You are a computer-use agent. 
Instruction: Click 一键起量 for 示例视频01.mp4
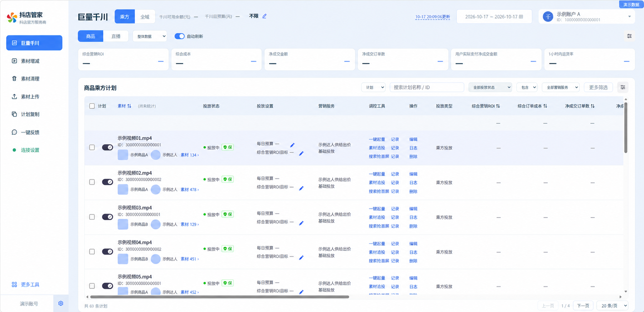click(377, 140)
